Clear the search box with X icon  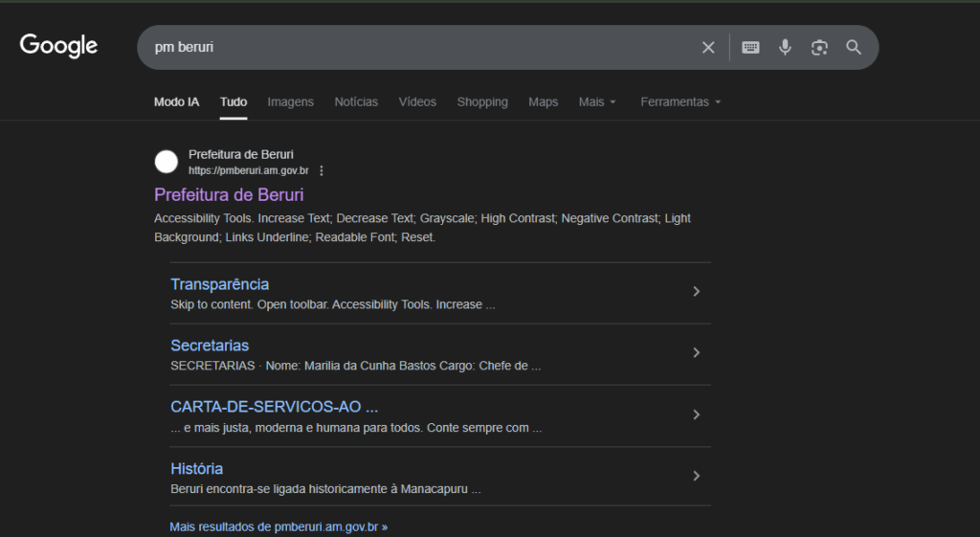(x=708, y=48)
